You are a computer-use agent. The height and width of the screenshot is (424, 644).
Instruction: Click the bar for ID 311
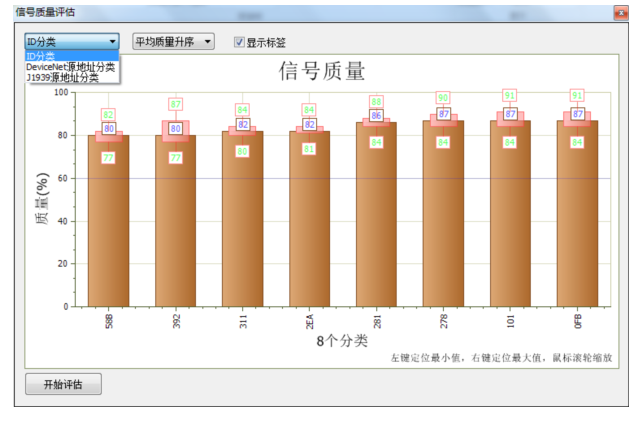tap(242, 219)
